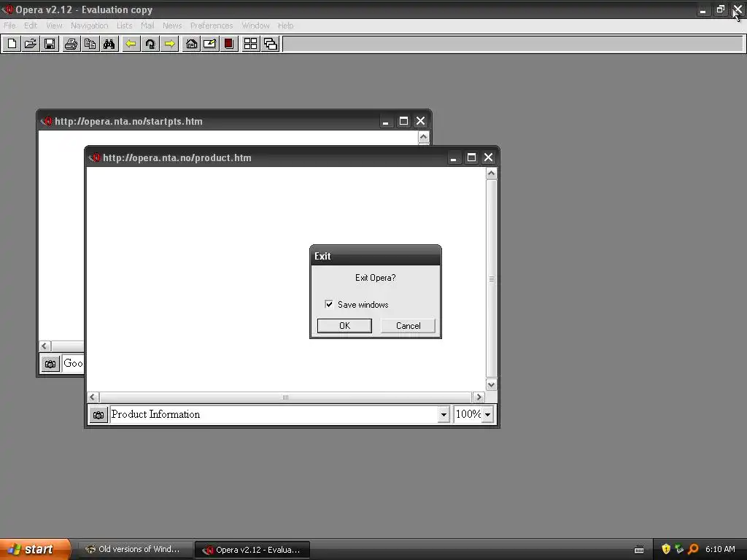
Task: Click the Cascade windows toolbar icon
Action: coord(270,44)
